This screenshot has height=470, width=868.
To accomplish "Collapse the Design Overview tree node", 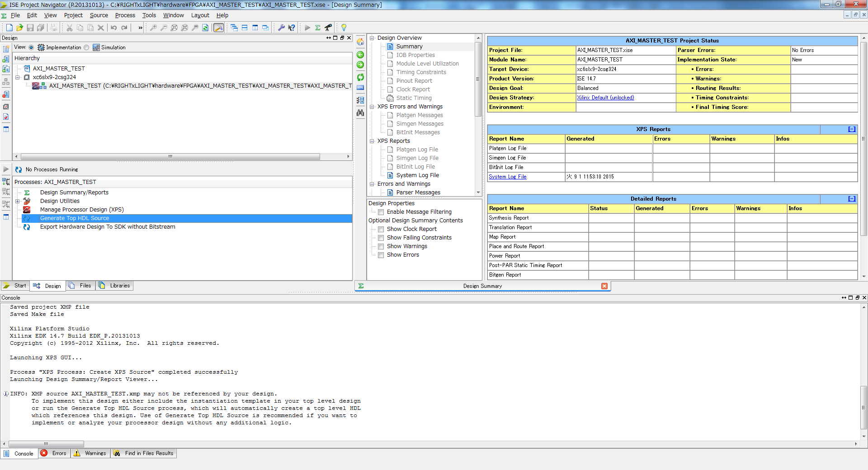I will 372,38.
